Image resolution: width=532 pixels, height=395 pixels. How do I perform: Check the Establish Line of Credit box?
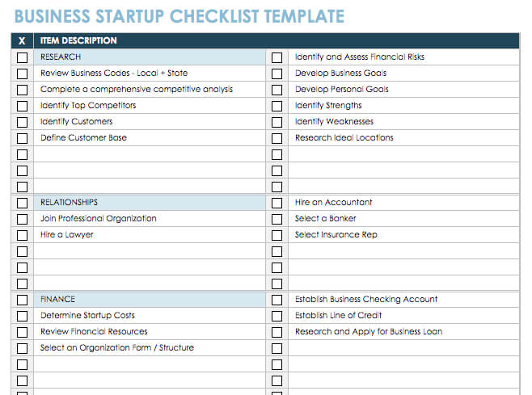[277, 316]
